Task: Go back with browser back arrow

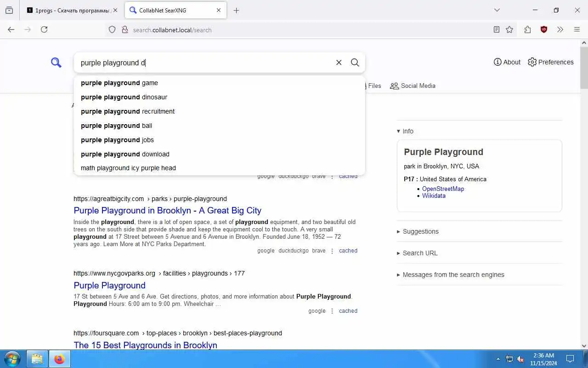Action: point(11,29)
